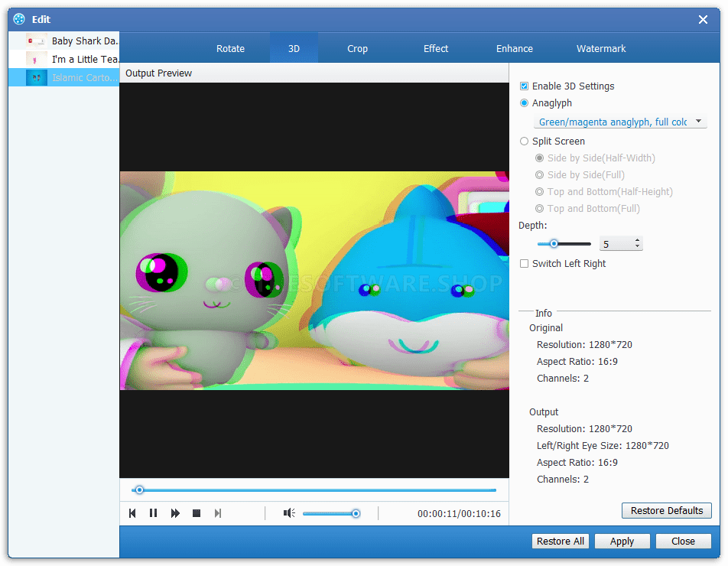Select the Split Screen radio option

[x=524, y=141]
